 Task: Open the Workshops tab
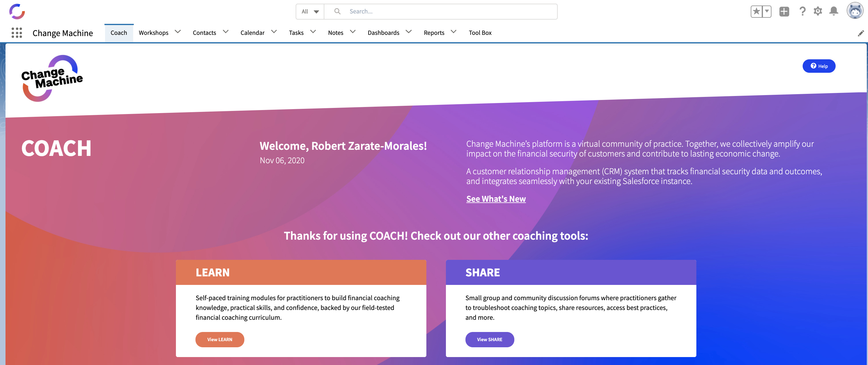tap(153, 33)
